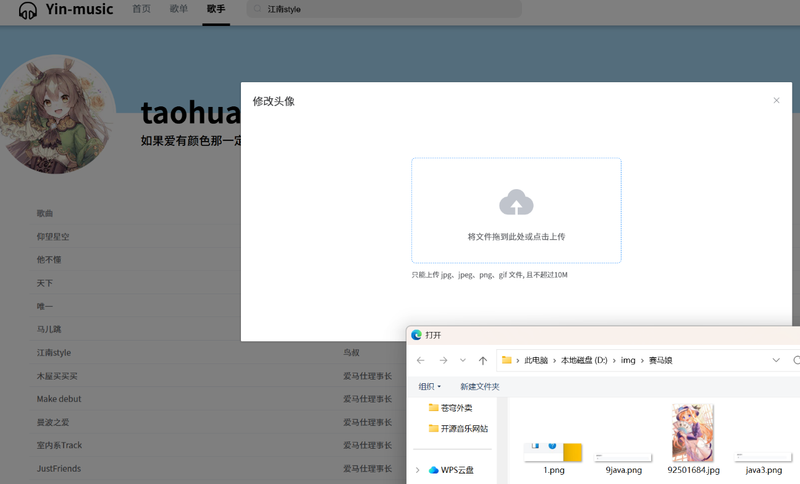Screen dimensions: 800x484
Task: Go back in file dialog
Action: (x=420, y=360)
